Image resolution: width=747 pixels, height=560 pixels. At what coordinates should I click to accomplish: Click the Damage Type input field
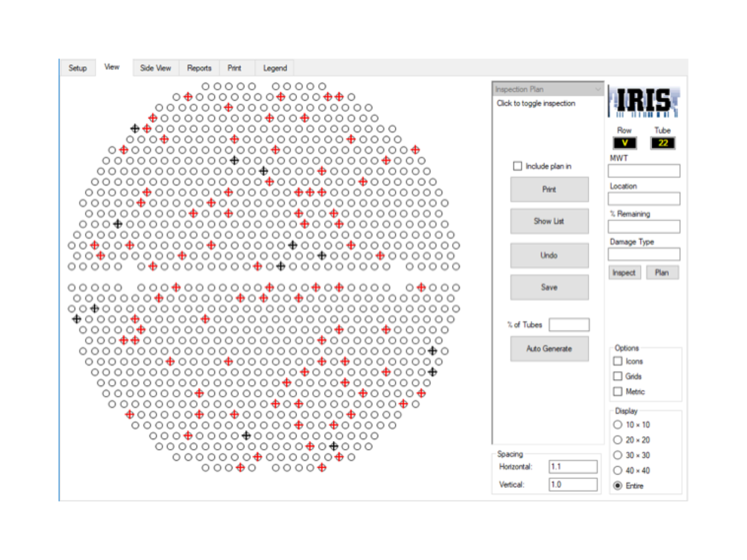pyautogui.click(x=644, y=254)
